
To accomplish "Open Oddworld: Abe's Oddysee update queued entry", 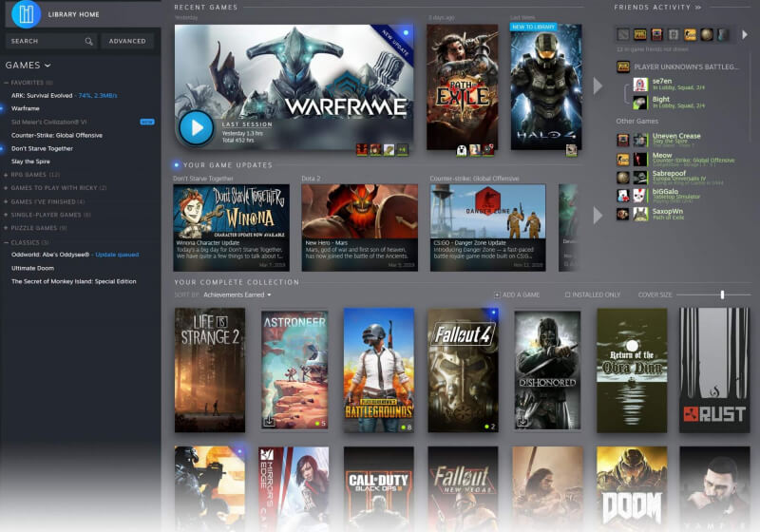I will (x=75, y=255).
